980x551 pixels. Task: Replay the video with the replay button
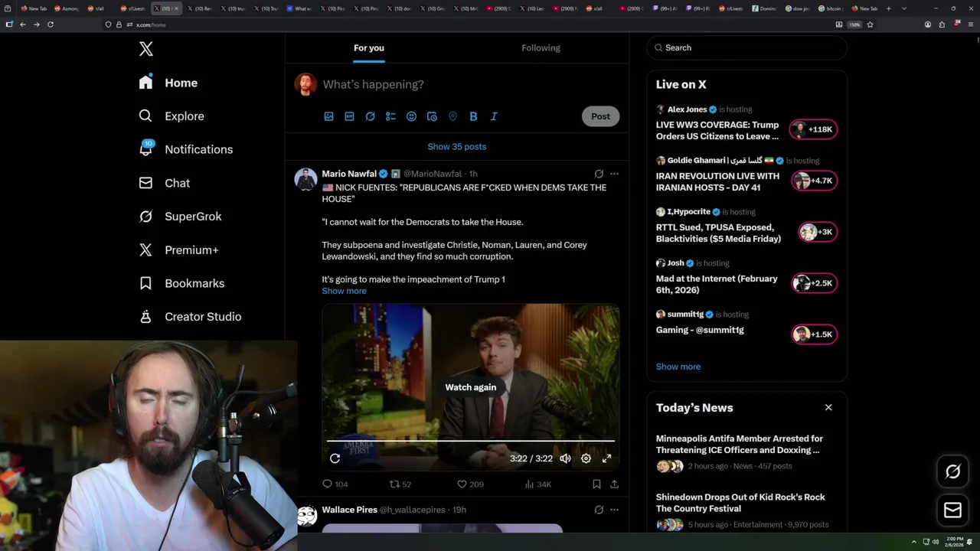tap(335, 458)
